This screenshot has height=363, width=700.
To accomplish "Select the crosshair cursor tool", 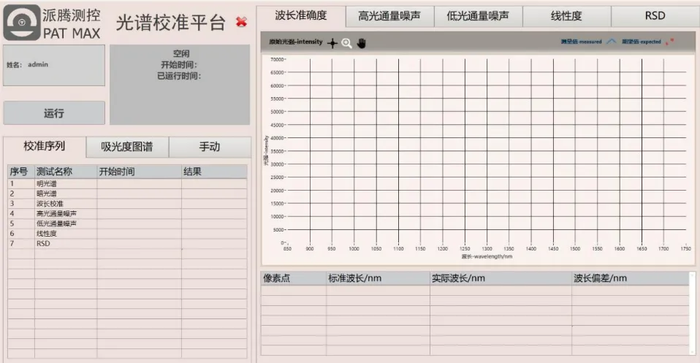I will point(332,43).
